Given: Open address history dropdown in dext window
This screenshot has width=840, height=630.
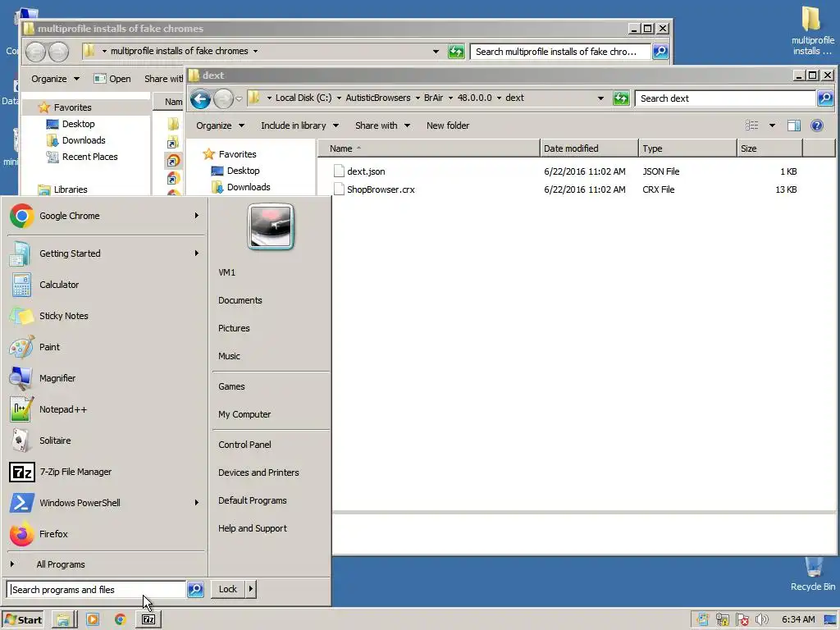Looking at the screenshot, I should [x=600, y=98].
